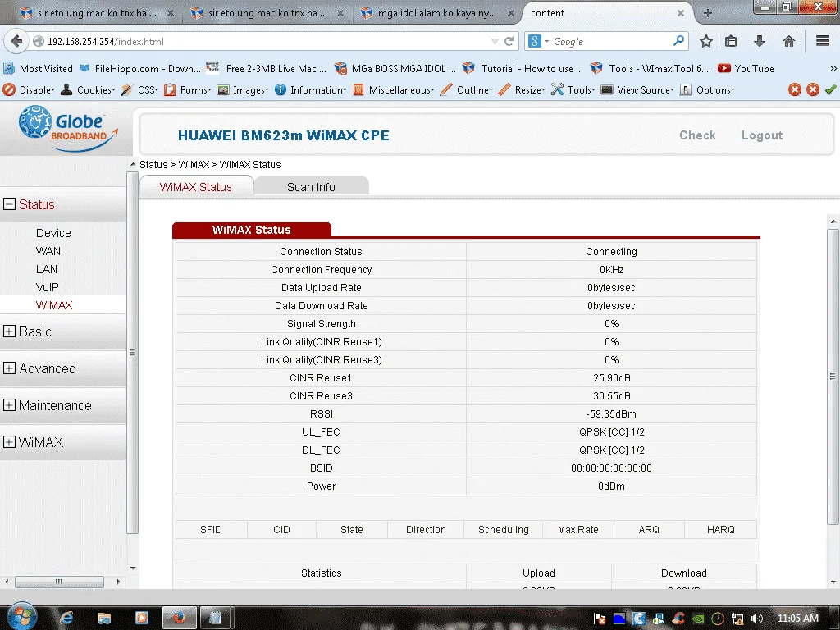Click the Logout link
Screen dimensions: 840x630
click(x=762, y=135)
